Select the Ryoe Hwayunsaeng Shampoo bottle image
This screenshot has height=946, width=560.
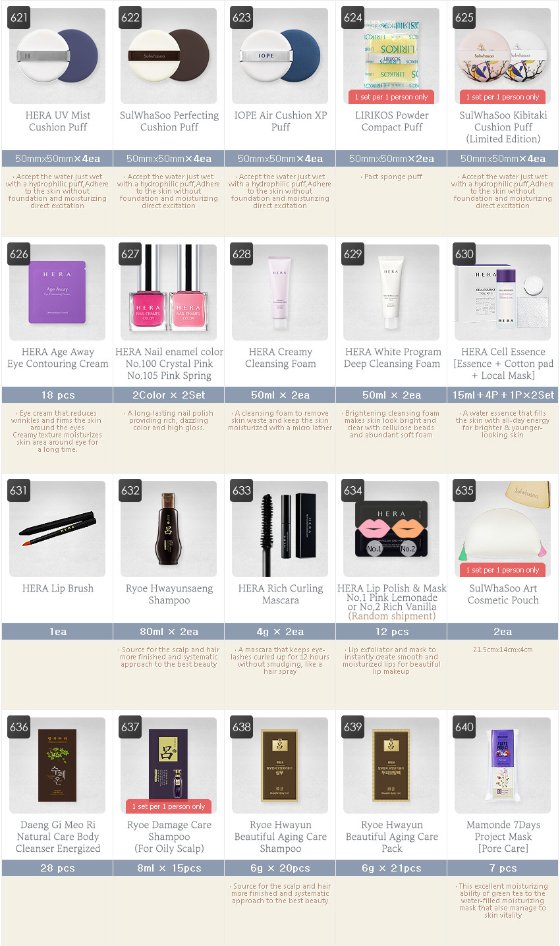(169, 529)
